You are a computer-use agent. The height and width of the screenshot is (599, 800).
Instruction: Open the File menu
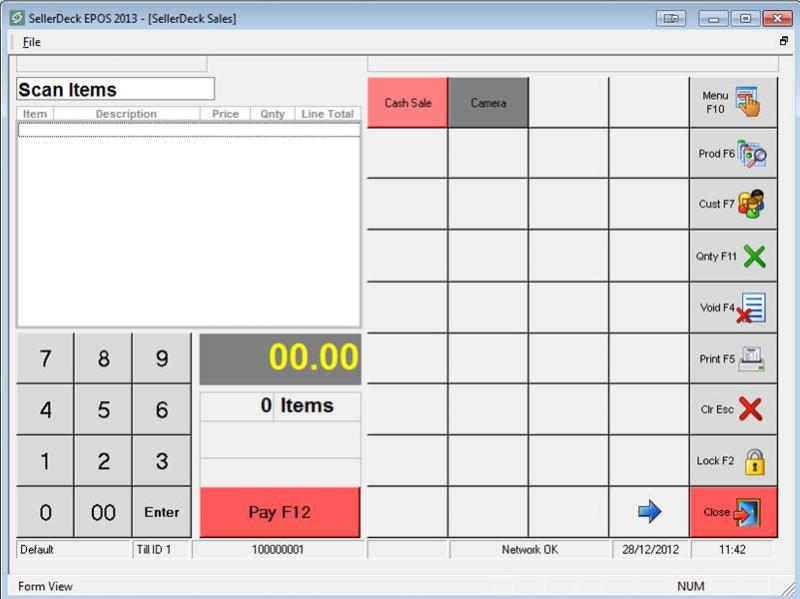tap(32, 42)
